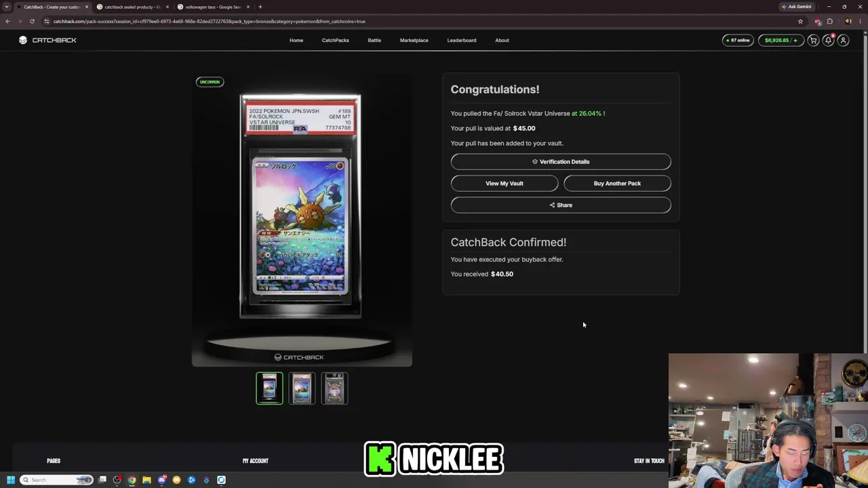Reload the page
Image resolution: width=868 pixels, height=488 pixels.
32,21
